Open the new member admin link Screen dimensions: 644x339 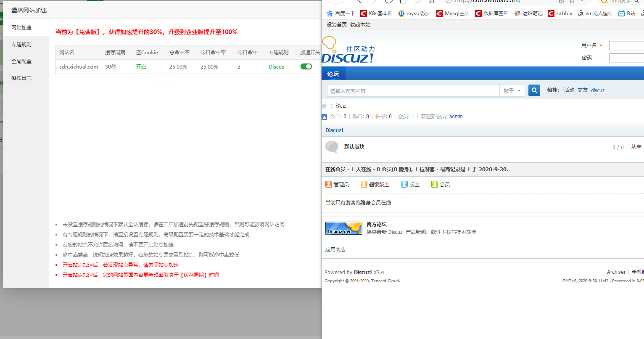point(456,117)
